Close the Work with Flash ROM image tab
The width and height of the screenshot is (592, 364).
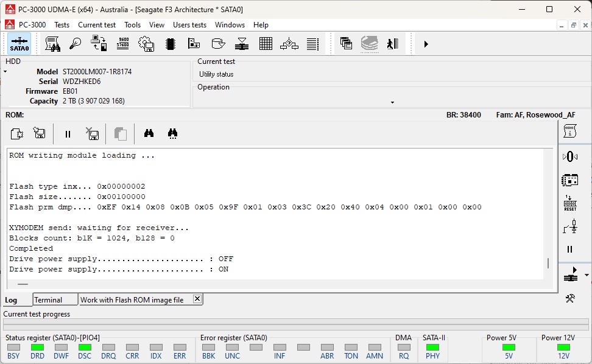[197, 299]
